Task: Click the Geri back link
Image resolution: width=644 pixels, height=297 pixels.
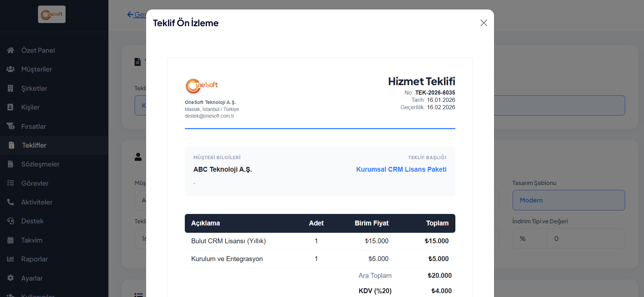Action: click(136, 15)
